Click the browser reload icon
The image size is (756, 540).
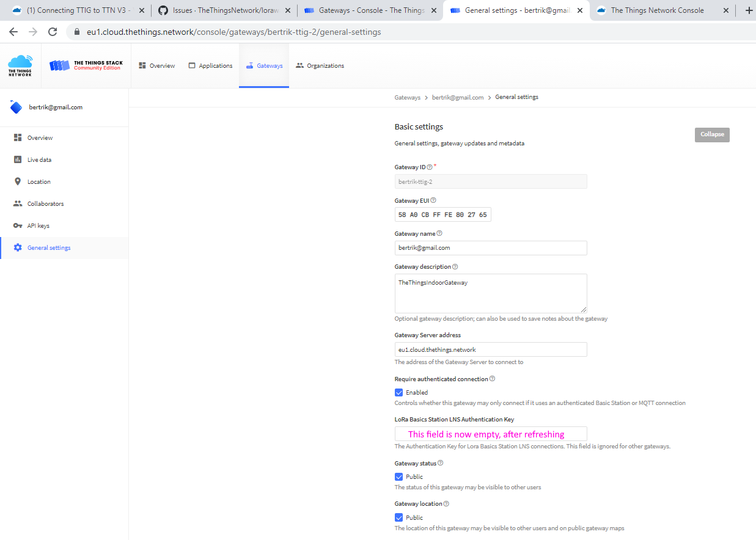pos(53,31)
